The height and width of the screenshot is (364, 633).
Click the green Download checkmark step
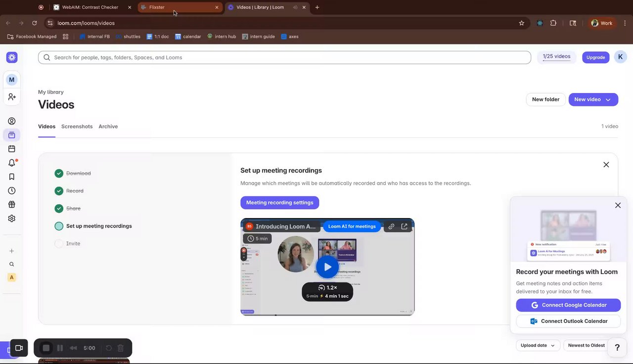(x=59, y=173)
